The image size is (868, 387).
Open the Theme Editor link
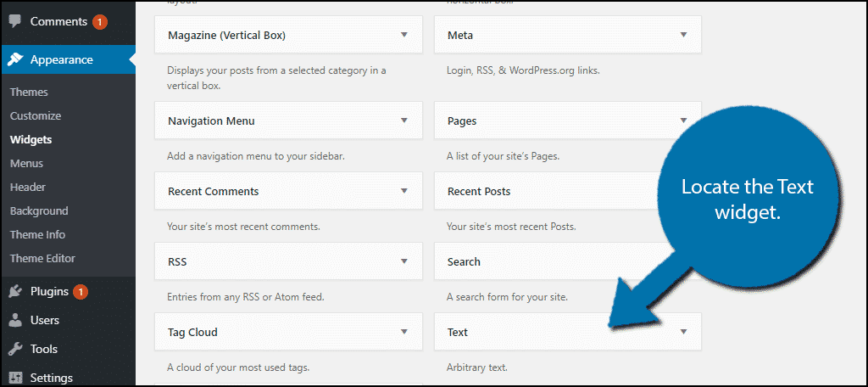[x=42, y=258]
